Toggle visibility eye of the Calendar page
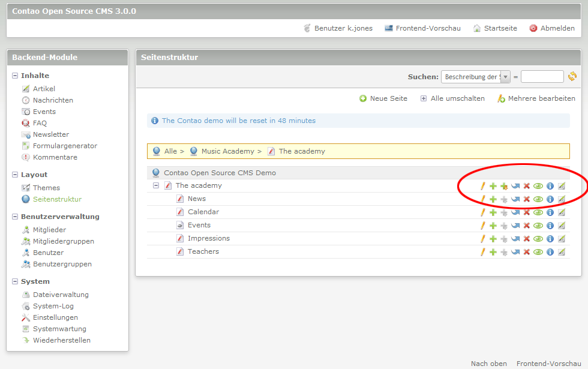This screenshot has height=369, width=588. (538, 212)
